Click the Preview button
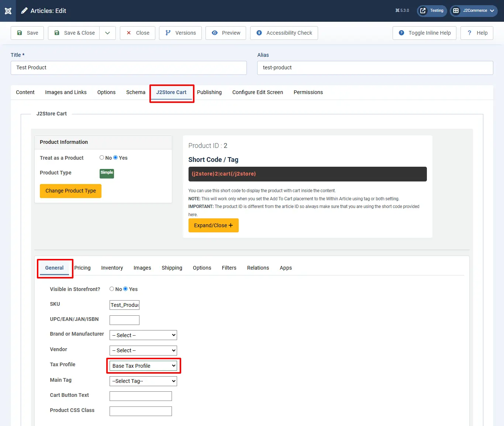The image size is (504, 426). (226, 33)
